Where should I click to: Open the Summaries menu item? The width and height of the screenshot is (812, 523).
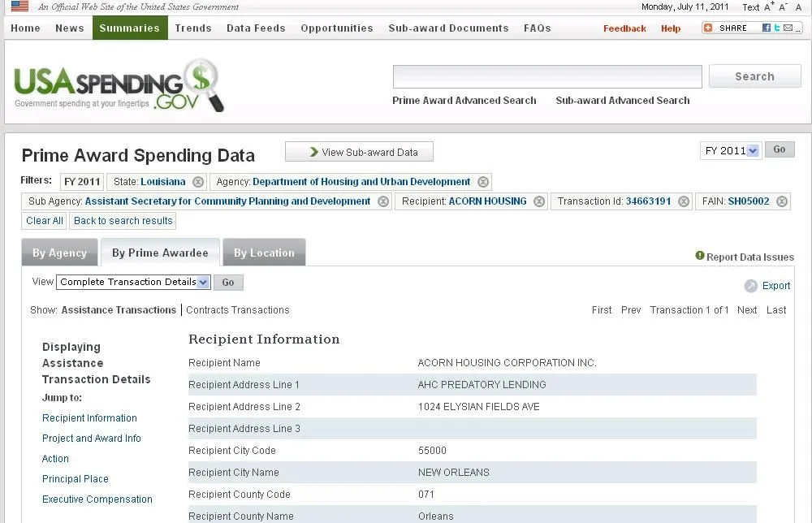click(x=130, y=28)
